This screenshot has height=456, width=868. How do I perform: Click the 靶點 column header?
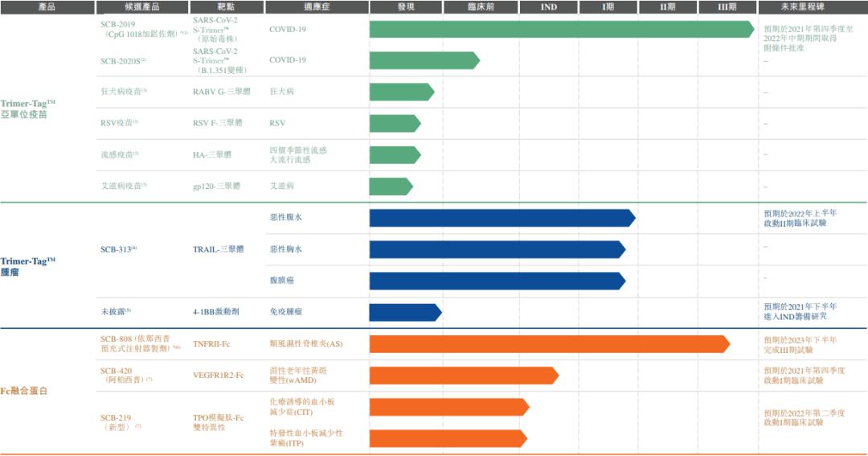227,7
